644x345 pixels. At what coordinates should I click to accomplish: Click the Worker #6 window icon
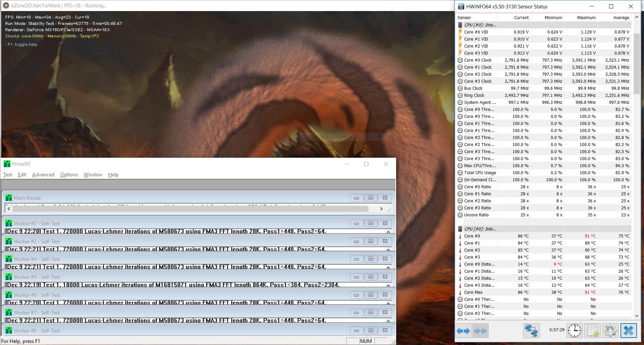pos(9,295)
